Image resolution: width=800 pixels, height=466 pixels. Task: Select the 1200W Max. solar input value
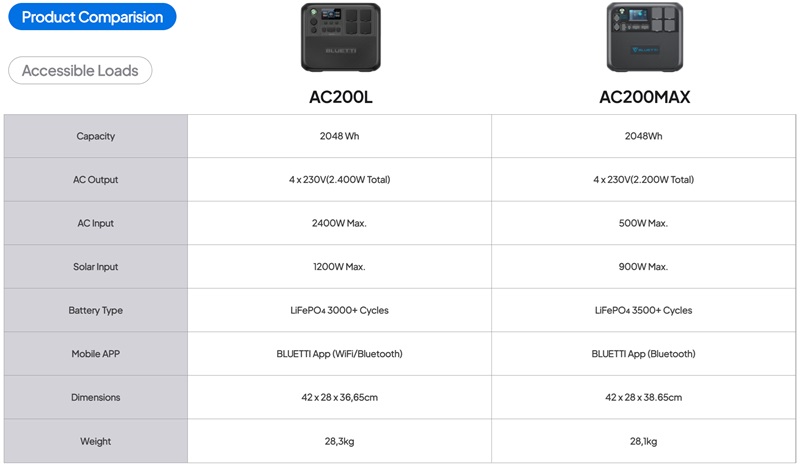point(339,267)
